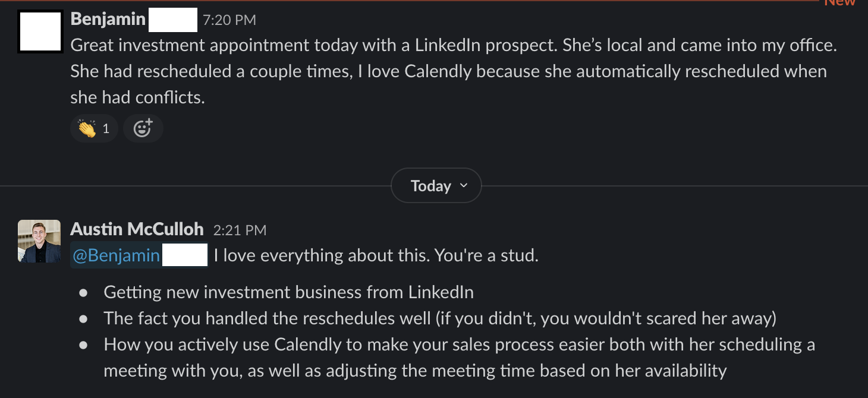
Task: Open the 2:21 PM message timestamp
Action: 240,230
